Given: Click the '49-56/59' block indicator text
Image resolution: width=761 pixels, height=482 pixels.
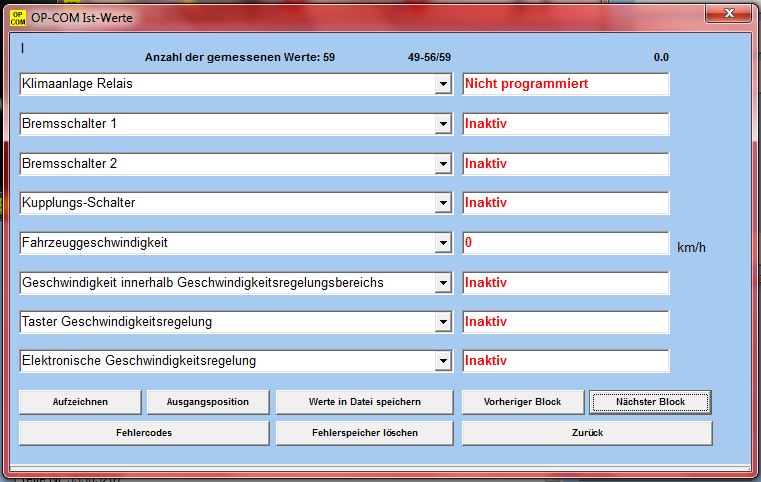Looking at the screenshot, I should coord(429,57).
